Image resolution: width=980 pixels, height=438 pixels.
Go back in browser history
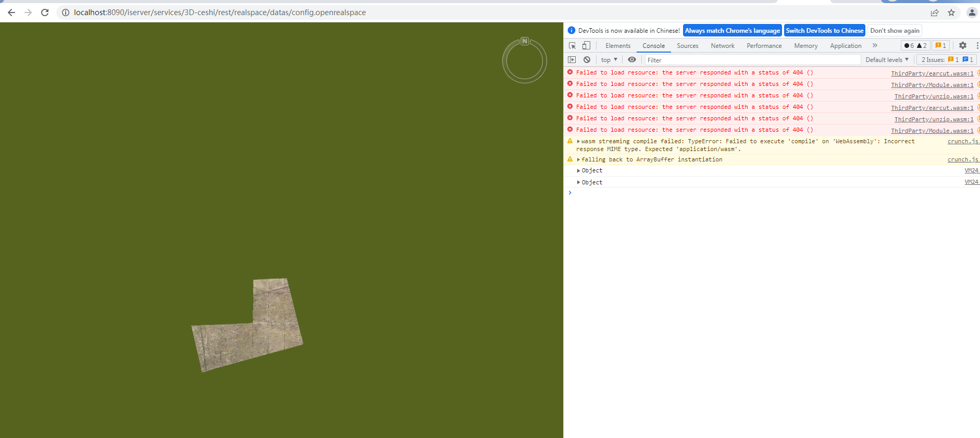click(11, 12)
